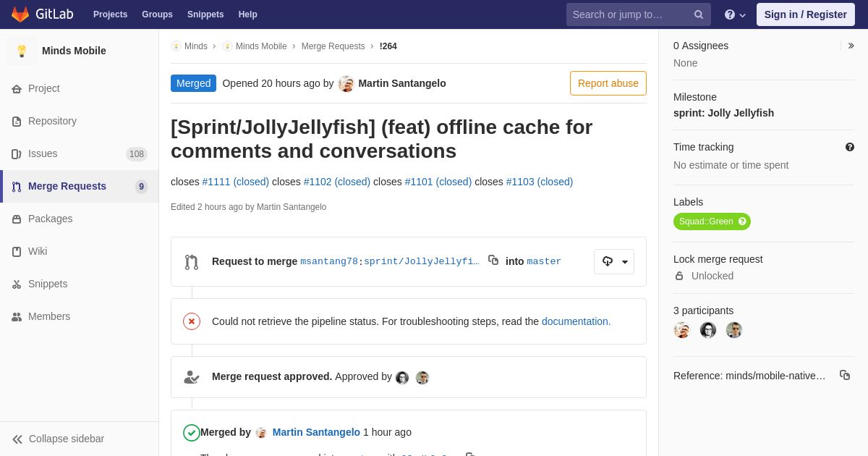Image resolution: width=868 pixels, height=456 pixels.
Task: Click the Issues count badge 108
Action: pos(137,154)
